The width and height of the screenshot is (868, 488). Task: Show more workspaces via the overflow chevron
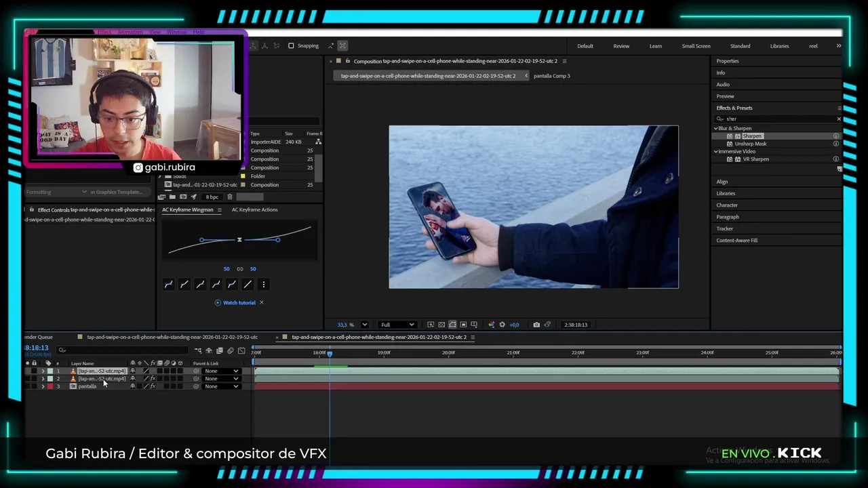[x=838, y=46]
